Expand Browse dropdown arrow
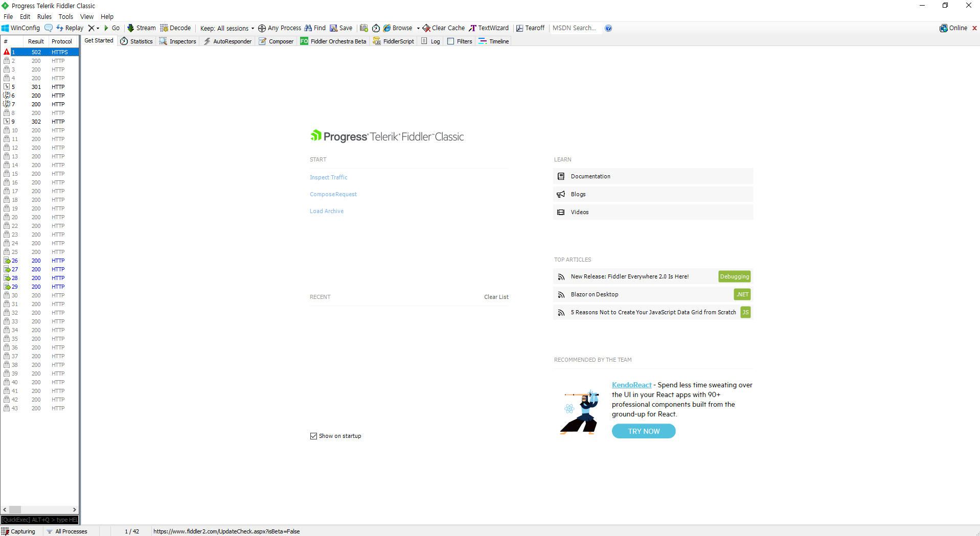Screen dimensions: 980x536 tap(418, 29)
